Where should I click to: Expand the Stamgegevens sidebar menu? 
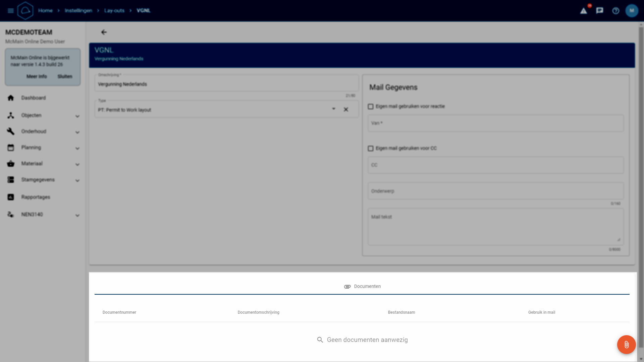coord(77,180)
